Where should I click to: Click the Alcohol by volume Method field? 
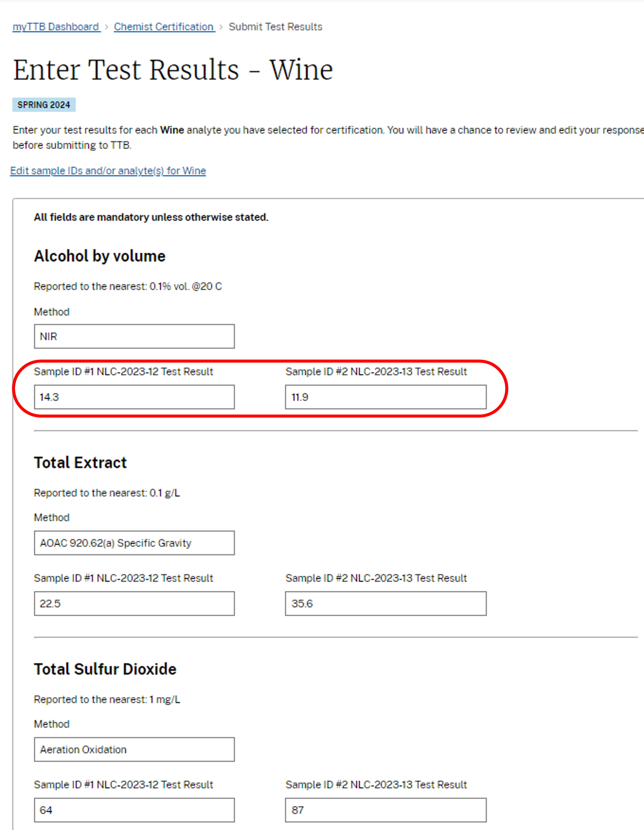[x=135, y=336]
